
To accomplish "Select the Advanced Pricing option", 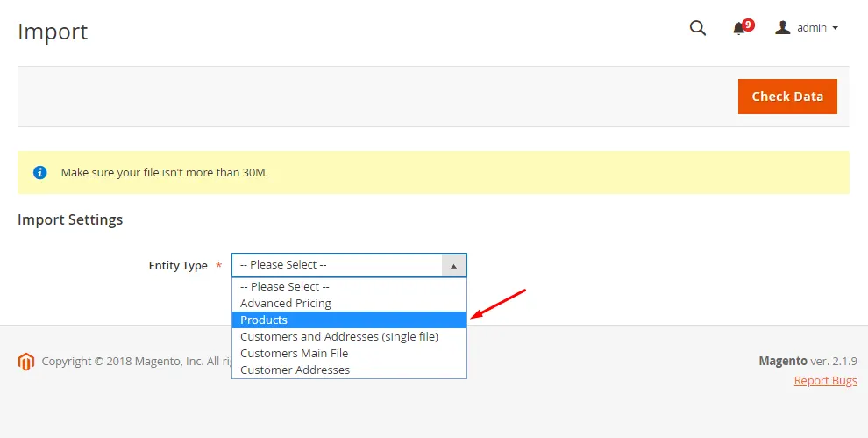I will [x=286, y=304].
